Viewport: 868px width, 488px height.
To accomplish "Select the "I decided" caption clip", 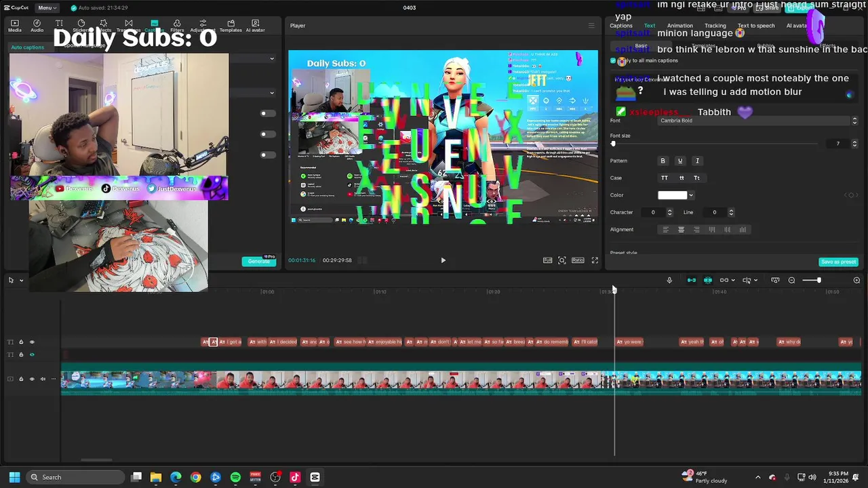I will tap(283, 342).
